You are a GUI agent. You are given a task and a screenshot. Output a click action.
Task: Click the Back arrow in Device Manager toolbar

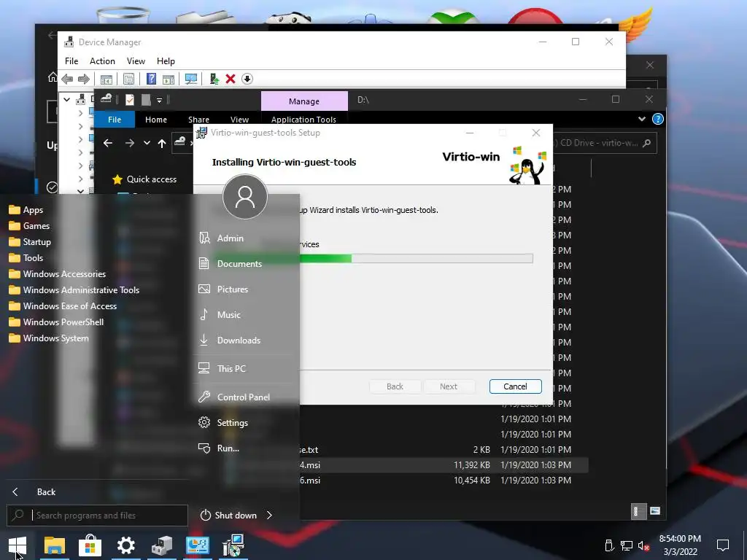click(x=67, y=79)
